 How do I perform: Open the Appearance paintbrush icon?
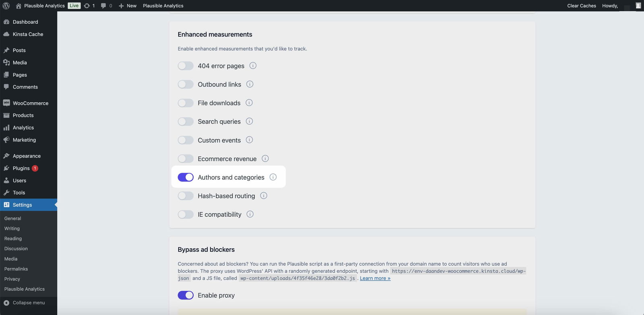tap(7, 156)
